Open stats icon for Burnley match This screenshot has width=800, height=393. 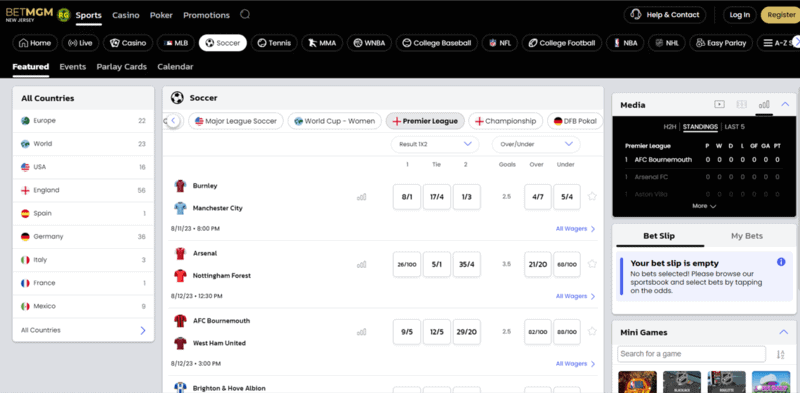click(361, 196)
